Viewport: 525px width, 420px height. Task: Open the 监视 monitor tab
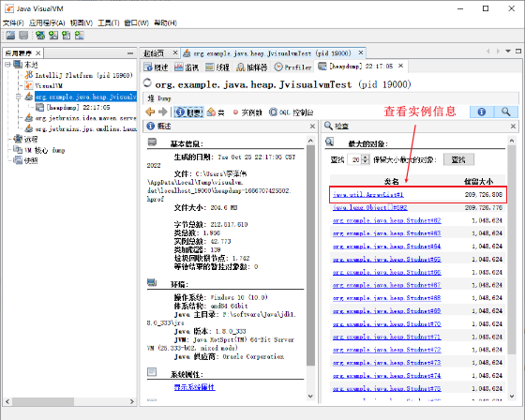187,67
